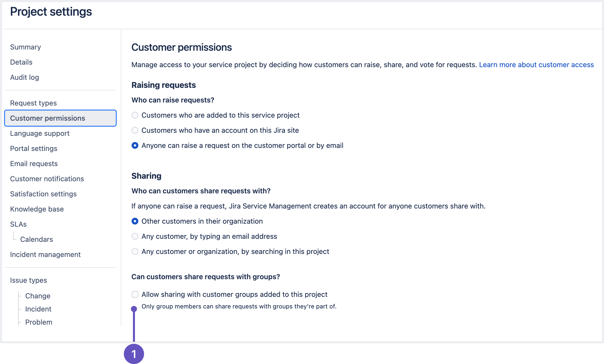Open Knowledge base settings
Viewport: 604px width, 364px height.
pos(37,209)
